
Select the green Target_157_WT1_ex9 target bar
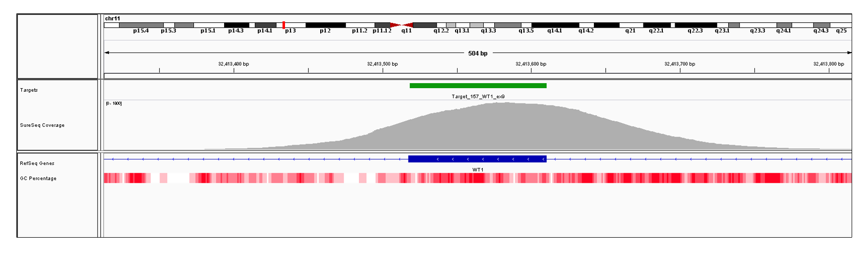click(x=478, y=86)
